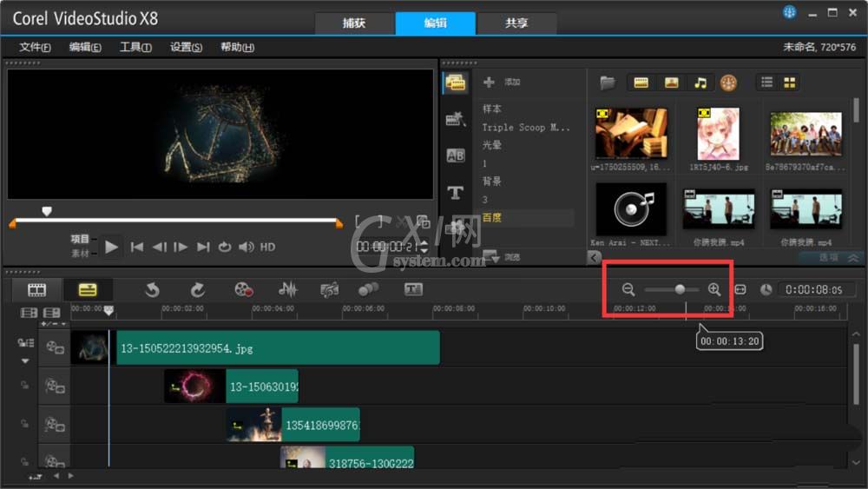Select the Ken Arai audio thumbnail
Viewport: 868px width, 489px height.
631,210
